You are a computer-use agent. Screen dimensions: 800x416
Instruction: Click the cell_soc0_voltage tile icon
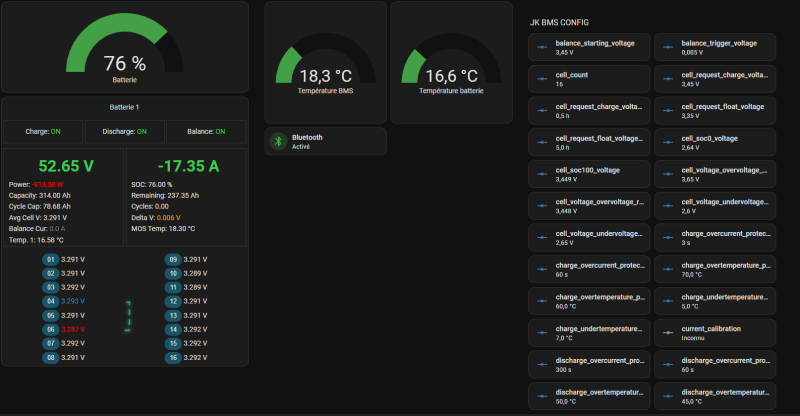pos(668,142)
